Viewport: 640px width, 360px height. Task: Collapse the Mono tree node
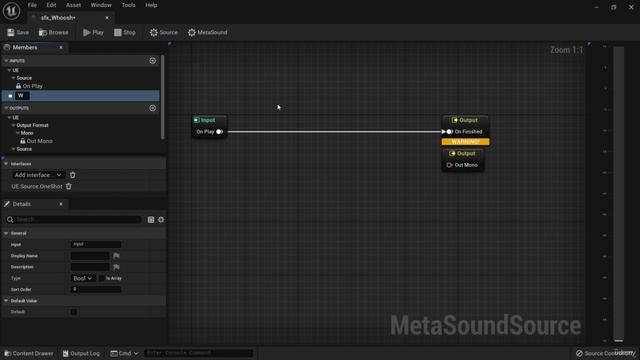[18, 133]
